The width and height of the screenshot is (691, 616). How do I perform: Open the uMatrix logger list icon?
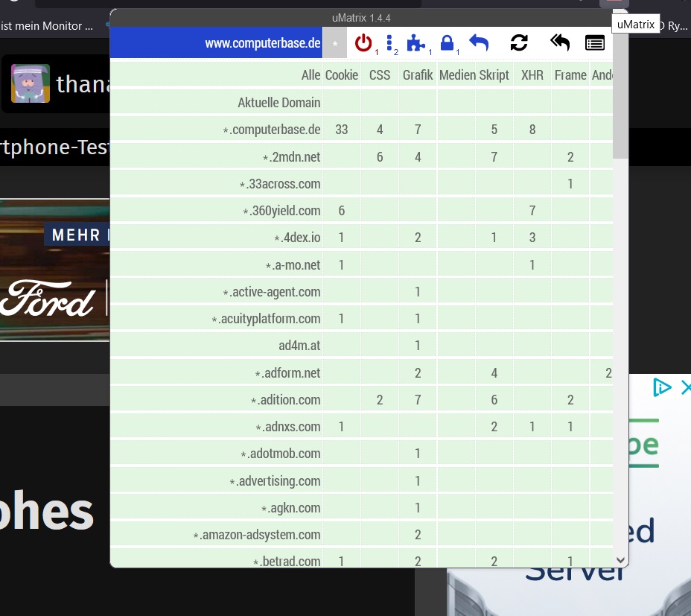(594, 43)
